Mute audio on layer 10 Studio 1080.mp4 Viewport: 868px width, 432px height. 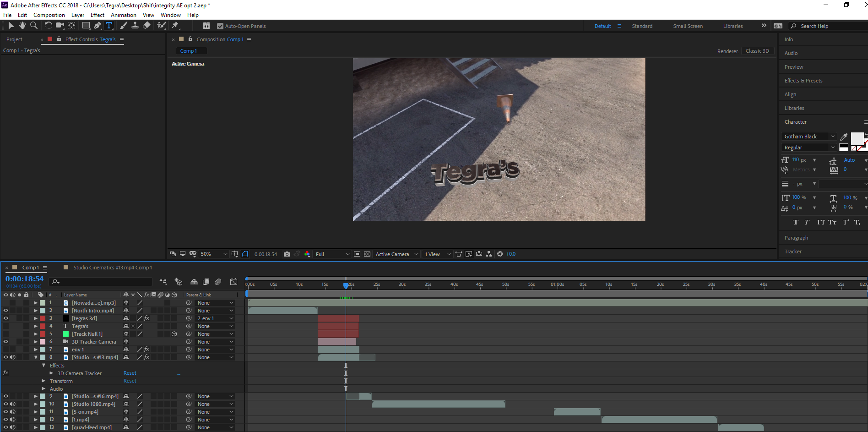pyautogui.click(x=13, y=404)
